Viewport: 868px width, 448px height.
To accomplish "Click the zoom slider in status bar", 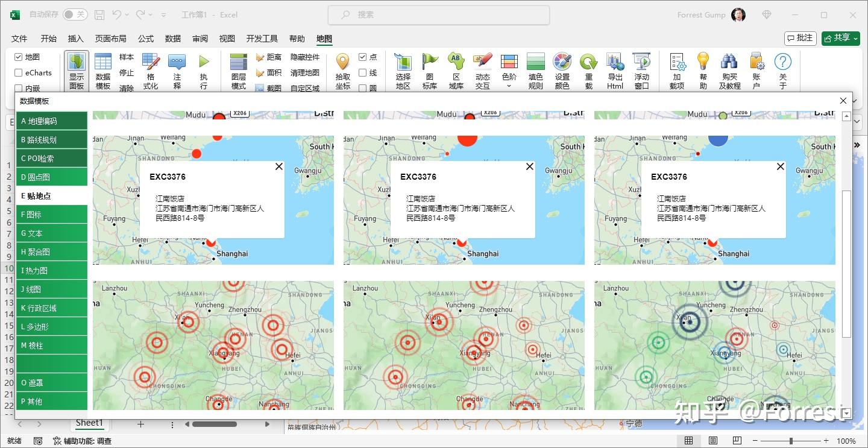I will [791, 441].
